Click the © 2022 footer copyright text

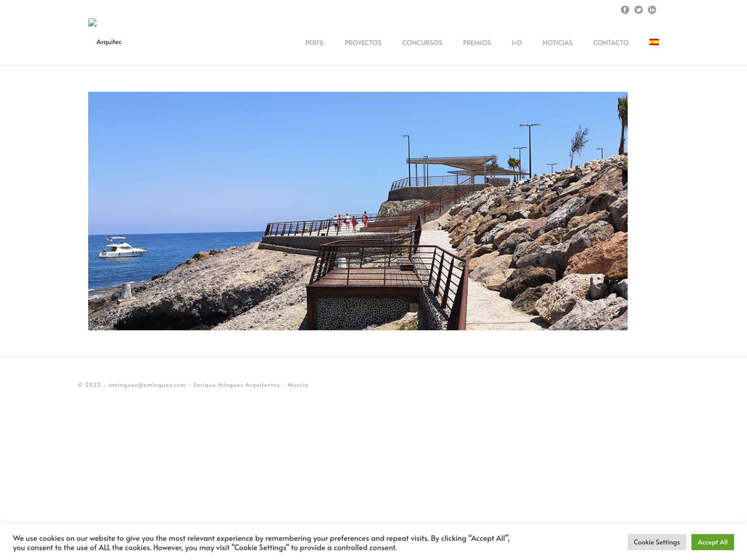[x=89, y=385]
